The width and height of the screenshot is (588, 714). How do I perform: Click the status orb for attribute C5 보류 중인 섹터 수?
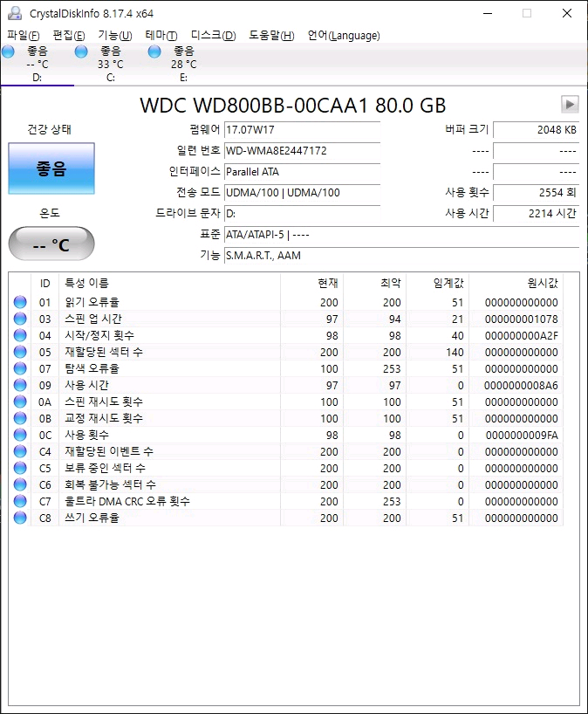20,468
